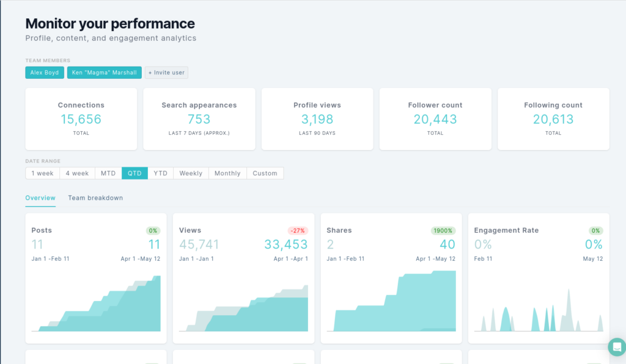Image resolution: width=626 pixels, height=364 pixels.
Task: Open the Search appearances card
Action: pos(199,119)
